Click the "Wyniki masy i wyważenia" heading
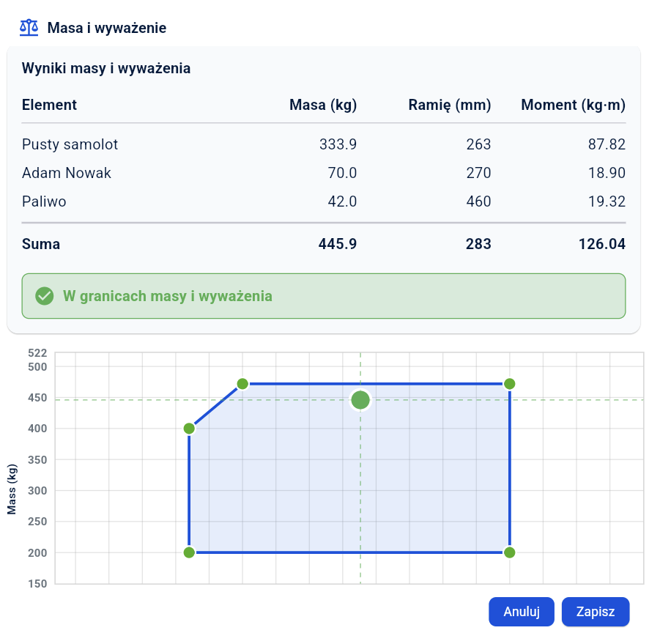 [106, 68]
